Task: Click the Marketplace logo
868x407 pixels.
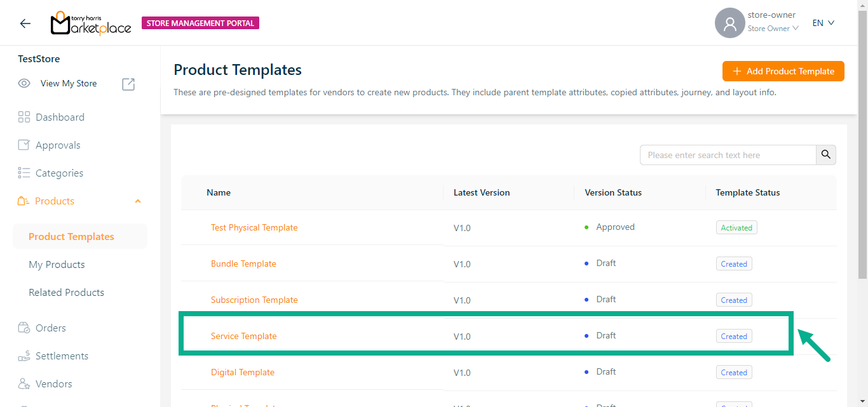Action: pyautogui.click(x=91, y=23)
